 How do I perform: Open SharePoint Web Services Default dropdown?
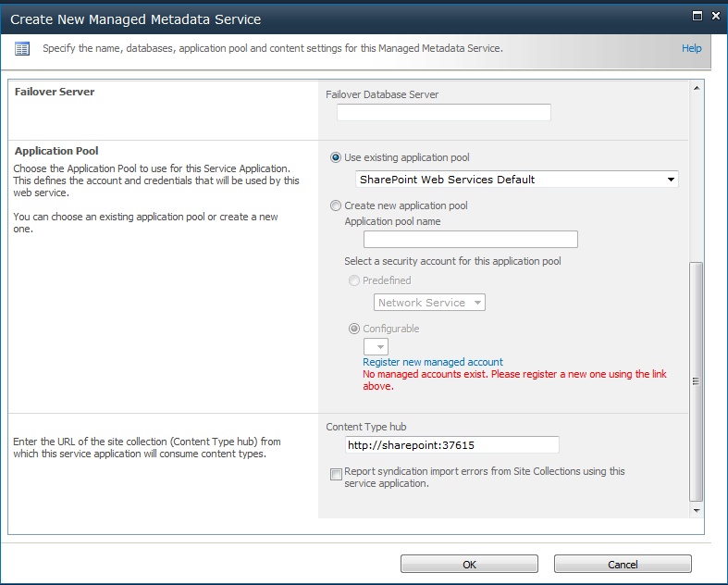[x=517, y=180]
